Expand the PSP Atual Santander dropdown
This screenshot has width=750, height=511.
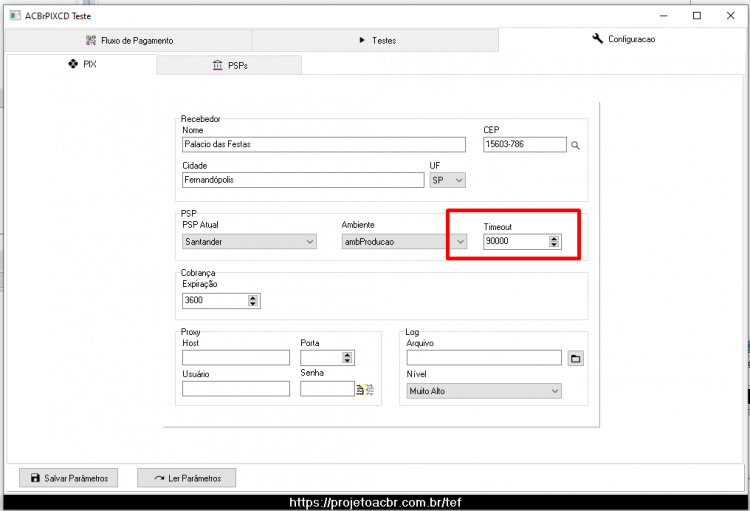[x=249, y=242]
